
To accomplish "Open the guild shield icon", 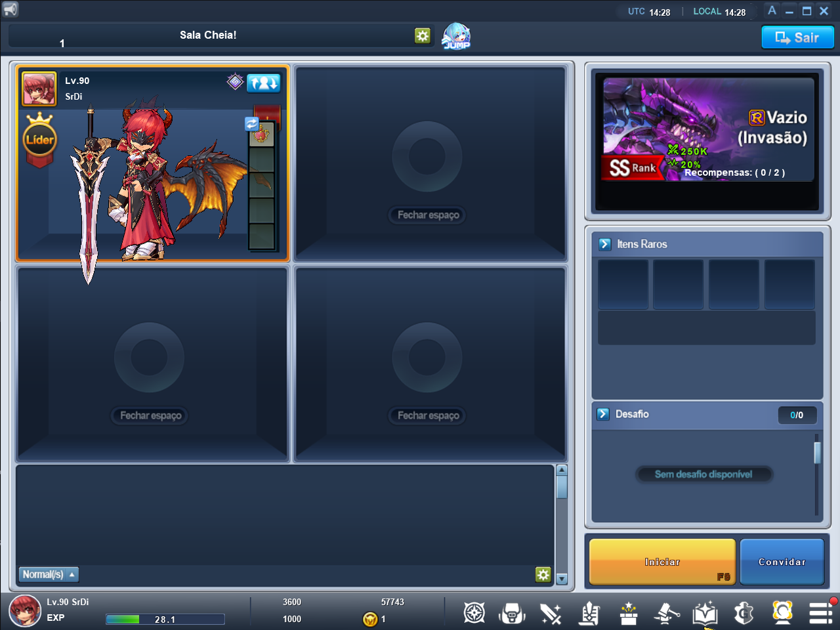I will [x=744, y=613].
